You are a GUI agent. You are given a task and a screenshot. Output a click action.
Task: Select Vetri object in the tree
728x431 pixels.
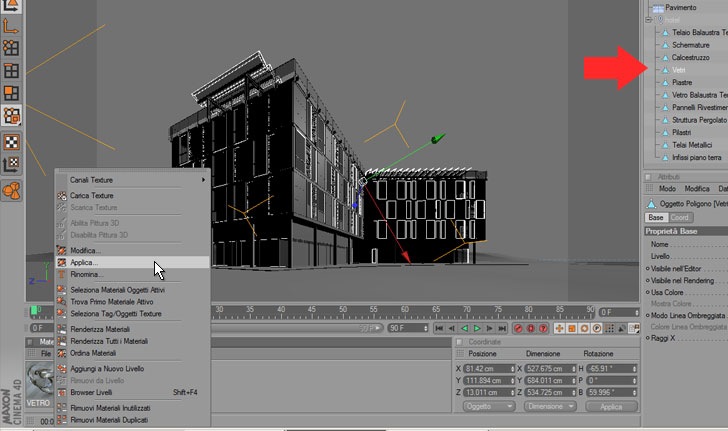pos(678,70)
